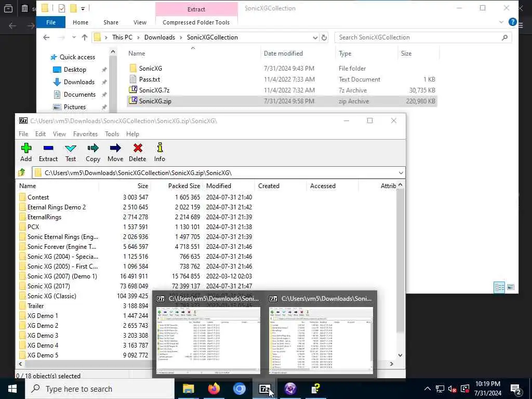The height and width of the screenshot is (399, 532).
Task: Go up one level in Explorer
Action: 85,37
